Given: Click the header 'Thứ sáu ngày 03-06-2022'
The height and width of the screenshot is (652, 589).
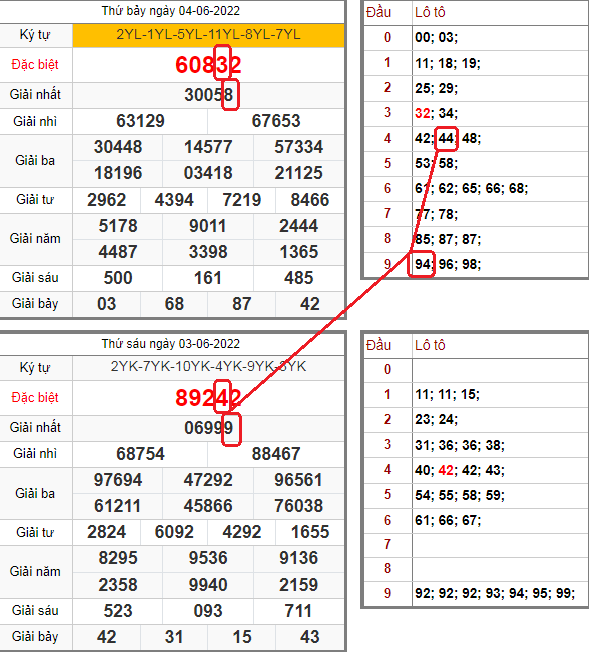Looking at the screenshot, I should [171, 344].
